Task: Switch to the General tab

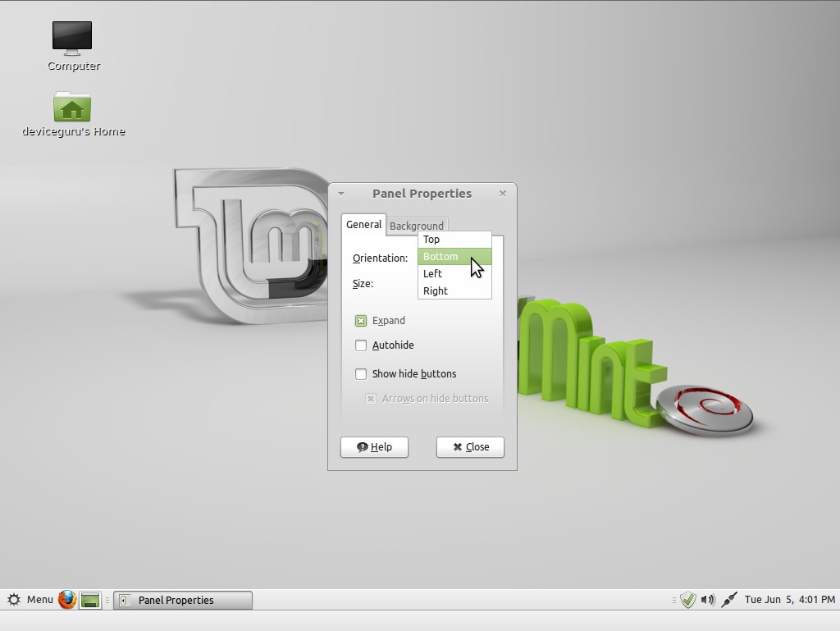Action: click(x=363, y=225)
